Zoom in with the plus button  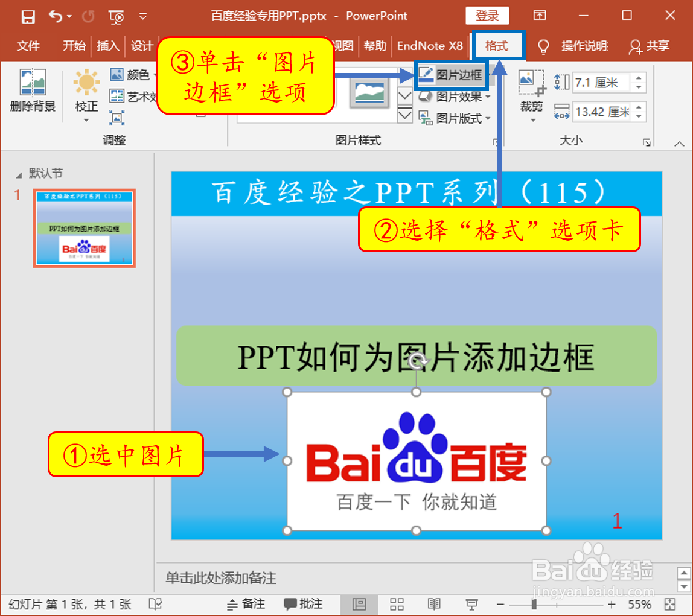click(x=612, y=604)
